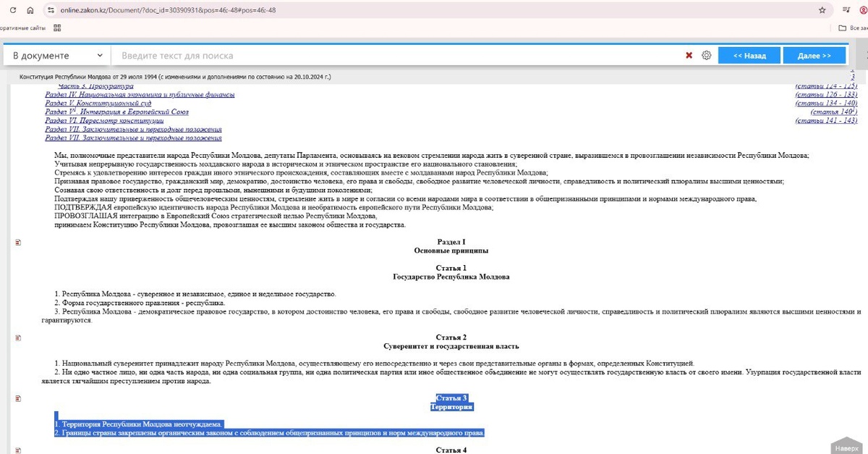Click the 'Суверенитет и государственная власть' heading
This screenshot has width=868, height=454.
(451, 346)
